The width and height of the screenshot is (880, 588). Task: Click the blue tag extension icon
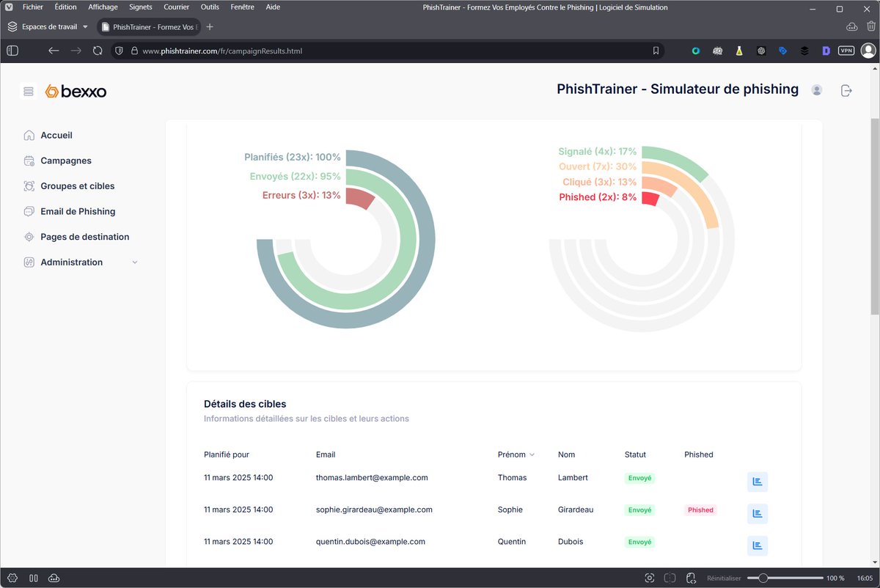[782, 51]
